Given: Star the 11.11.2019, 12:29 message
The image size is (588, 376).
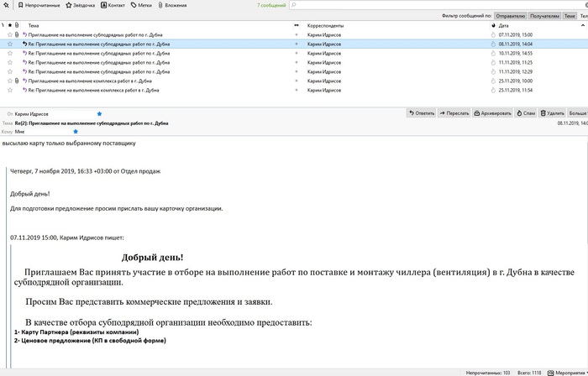Looking at the screenshot, I should tap(10, 71).
